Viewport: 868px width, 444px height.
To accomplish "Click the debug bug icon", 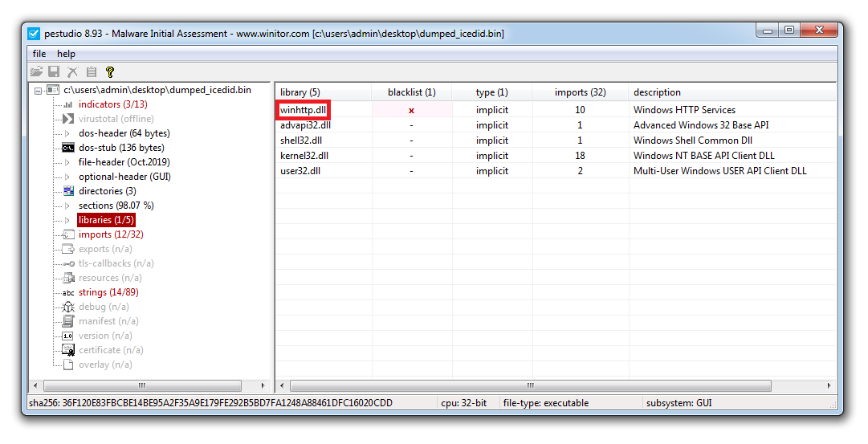I will (68, 307).
